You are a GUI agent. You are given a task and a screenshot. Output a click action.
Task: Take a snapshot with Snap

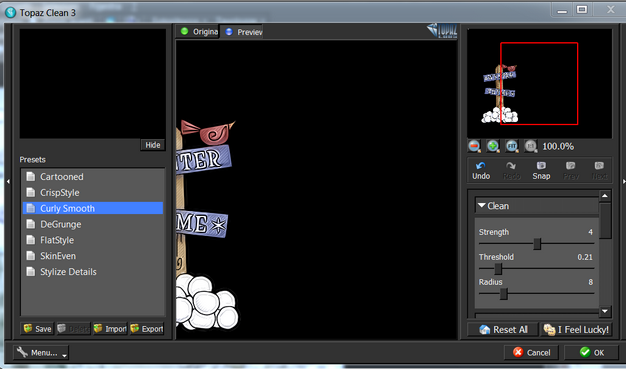(x=541, y=171)
